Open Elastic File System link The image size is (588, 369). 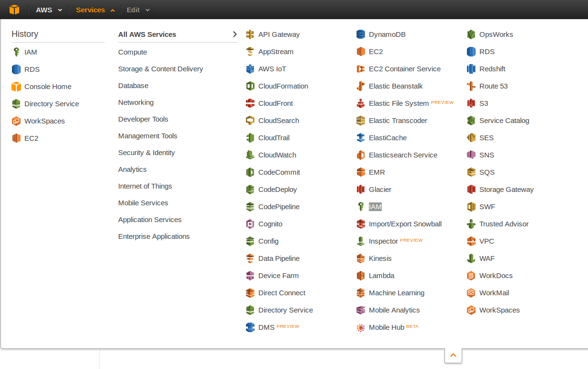(399, 103)
